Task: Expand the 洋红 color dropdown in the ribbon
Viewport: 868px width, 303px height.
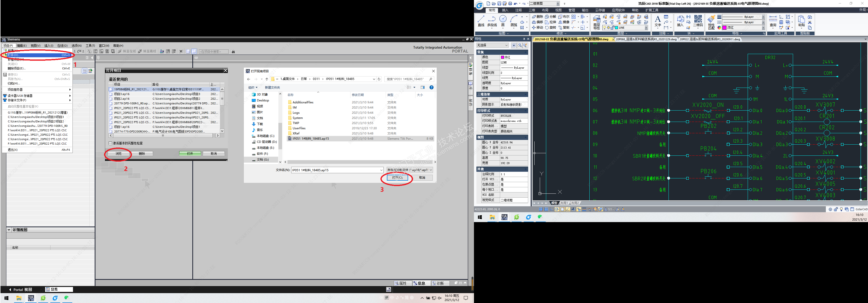Action: click(x=763, y=28)
